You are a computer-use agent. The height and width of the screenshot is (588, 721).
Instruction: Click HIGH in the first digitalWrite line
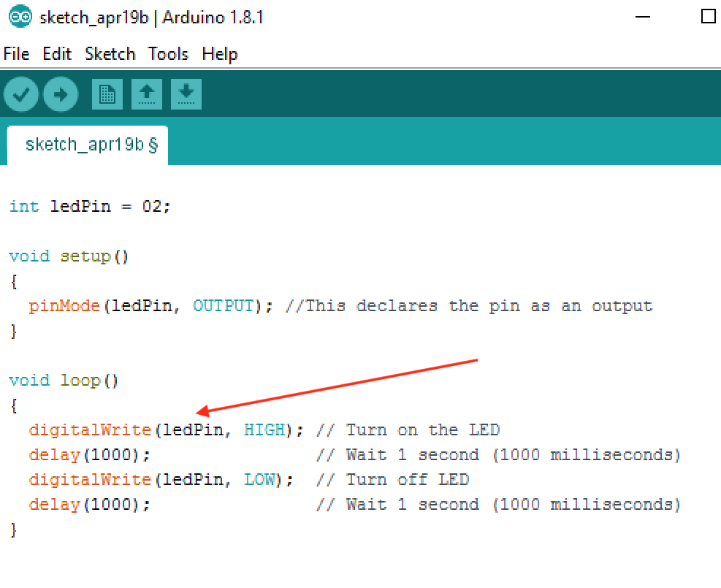[x=264, y=430]
